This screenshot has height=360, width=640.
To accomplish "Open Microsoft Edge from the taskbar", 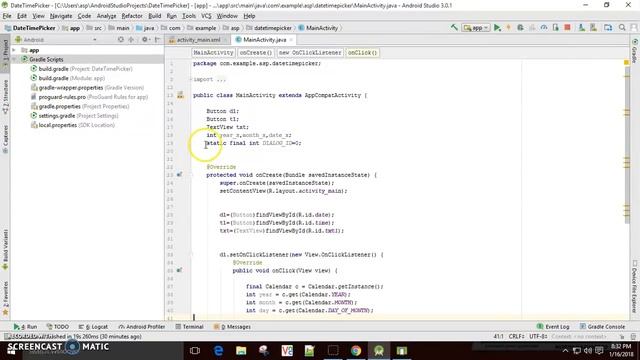I will (x=218, y=351).
